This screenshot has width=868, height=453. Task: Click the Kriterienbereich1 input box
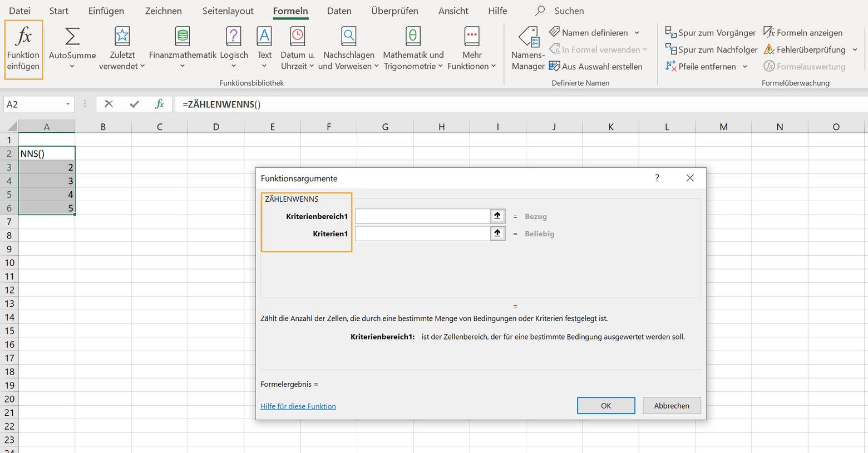pos(422,216)
